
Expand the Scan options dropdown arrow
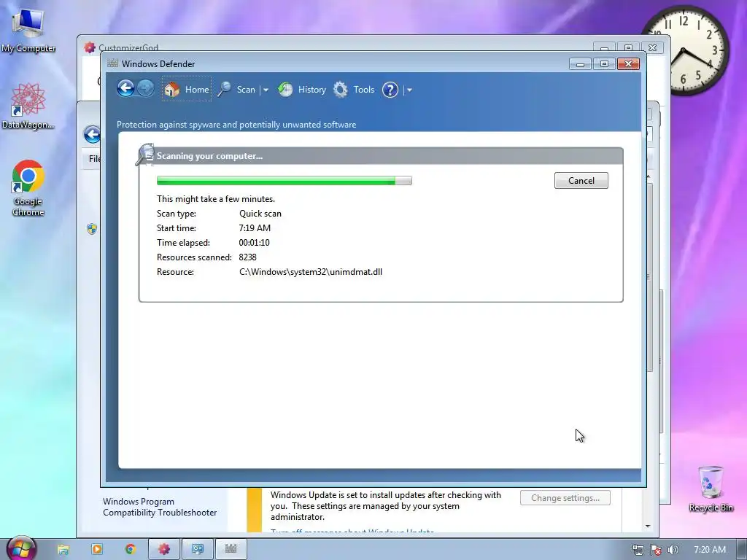point(266,90)
